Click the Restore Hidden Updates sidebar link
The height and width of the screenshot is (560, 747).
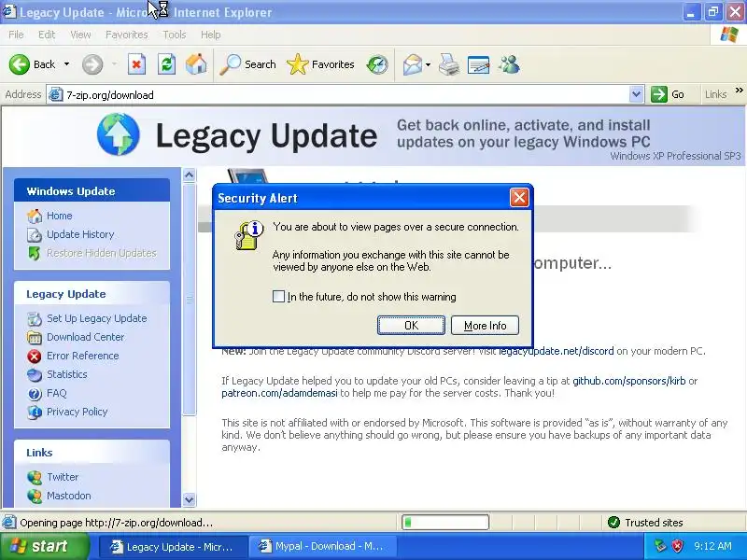tap(102, 253)
